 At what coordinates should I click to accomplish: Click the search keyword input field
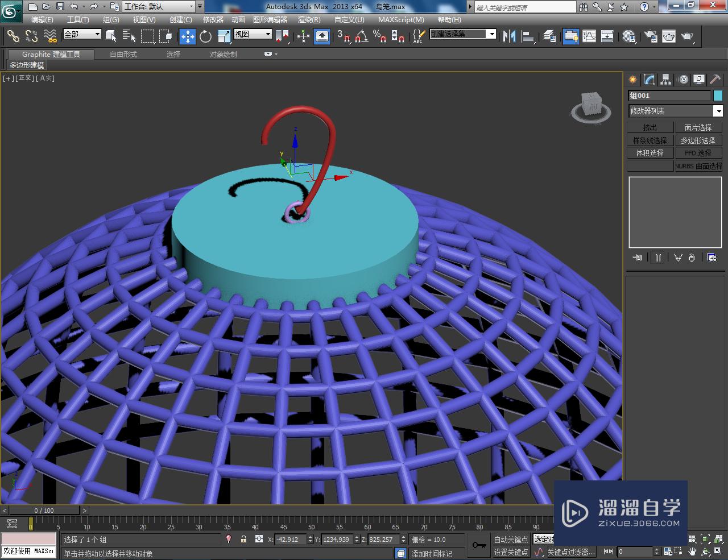[x=524, y=7]
